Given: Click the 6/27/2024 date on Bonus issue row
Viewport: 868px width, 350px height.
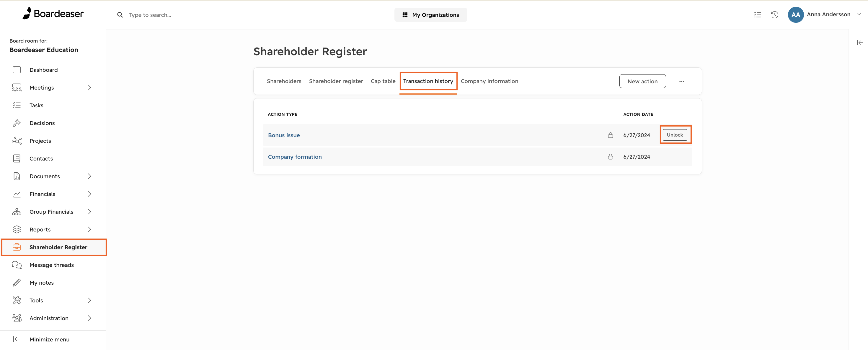Looking at the screenshot, I should [x=636, y=135].
